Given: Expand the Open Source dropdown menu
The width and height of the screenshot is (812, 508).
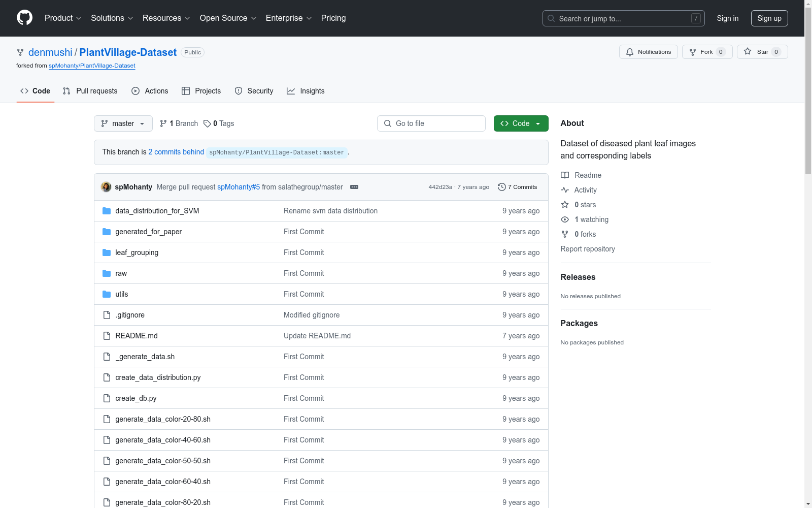Looking at the screenshot, I should pyautogui.click(x=228, y=18).
